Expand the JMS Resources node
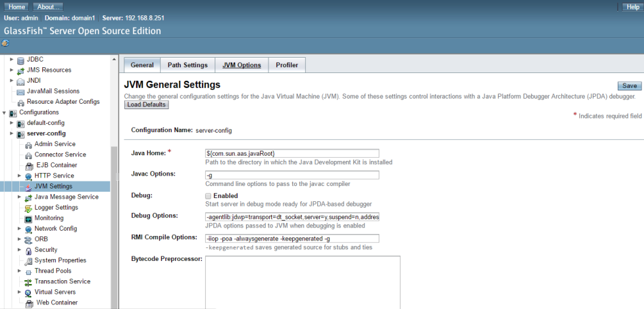This screenshot has width=644, height=309. point(12,70)
